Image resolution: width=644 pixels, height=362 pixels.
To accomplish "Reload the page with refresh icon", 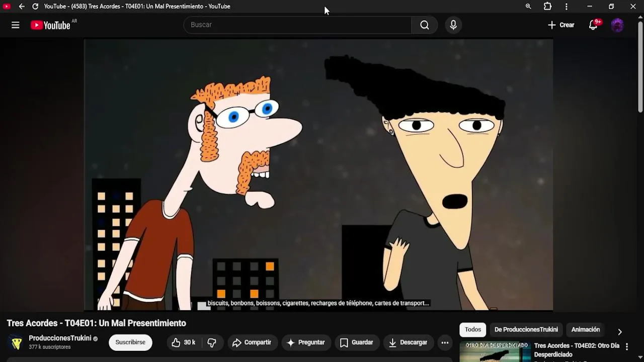I will point(35,7).
